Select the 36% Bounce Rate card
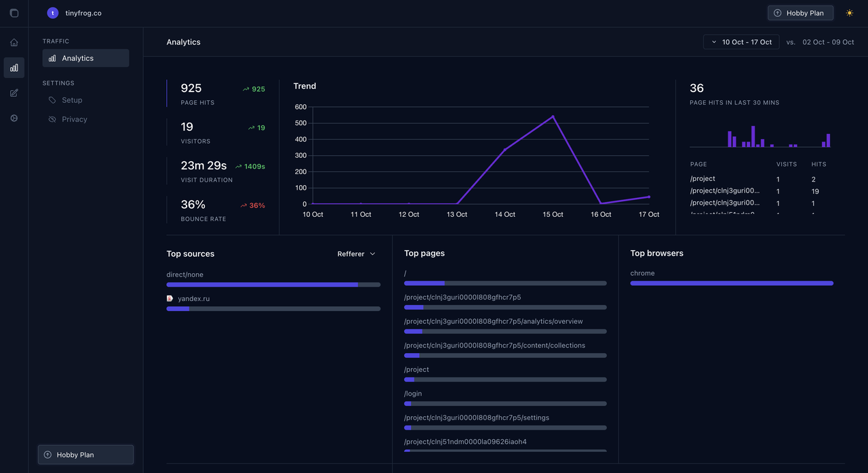 click(x=216, y=210)
